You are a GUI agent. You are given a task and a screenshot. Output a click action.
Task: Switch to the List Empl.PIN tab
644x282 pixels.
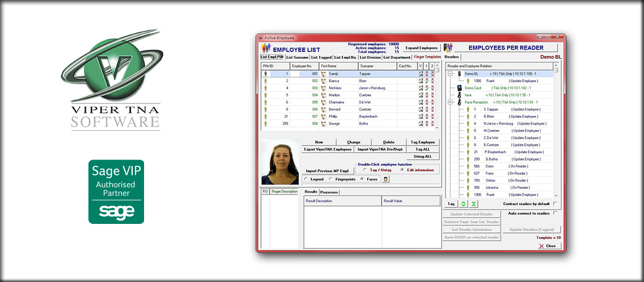click(272, 57)
